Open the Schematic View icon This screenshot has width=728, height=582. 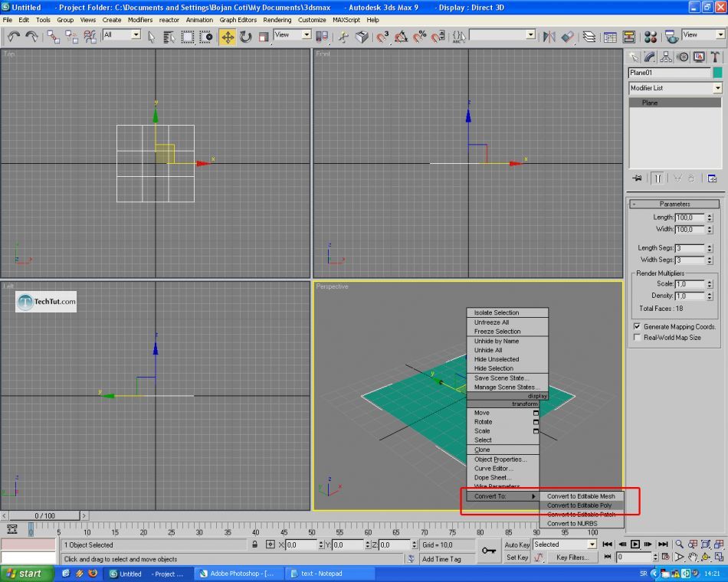coord(629,37)
